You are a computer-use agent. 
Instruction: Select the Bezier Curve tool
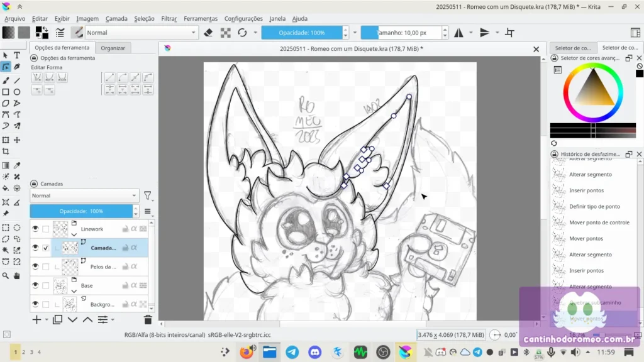[6, 114]
